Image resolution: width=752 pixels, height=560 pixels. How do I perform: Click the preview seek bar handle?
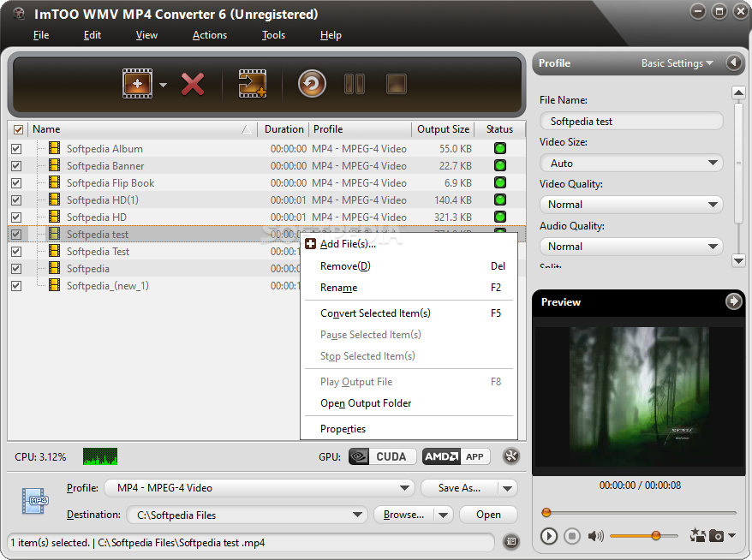click(546, 513)
